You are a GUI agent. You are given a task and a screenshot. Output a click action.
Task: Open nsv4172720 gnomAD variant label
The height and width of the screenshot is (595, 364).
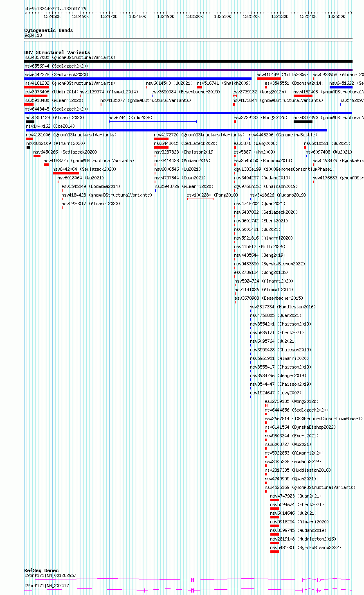(x=199, y=135)
